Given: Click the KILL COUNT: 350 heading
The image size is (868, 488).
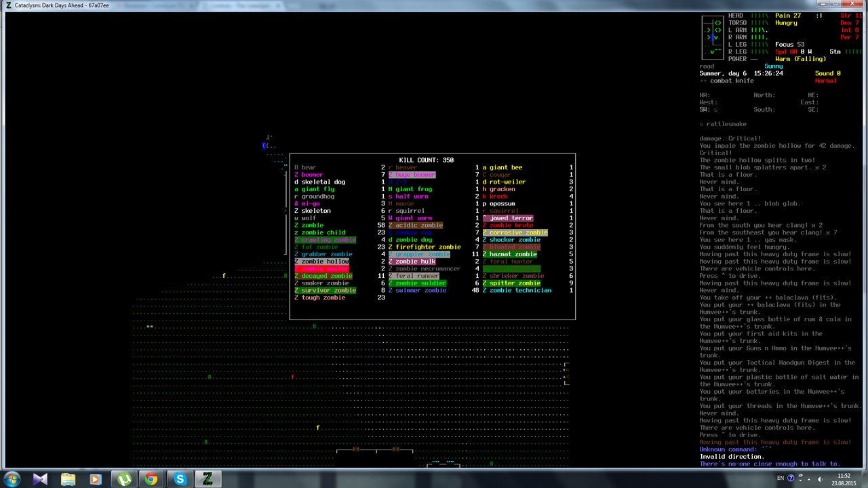Looking at the screenshot, I should pyautogui.click(x=427, y=160).
